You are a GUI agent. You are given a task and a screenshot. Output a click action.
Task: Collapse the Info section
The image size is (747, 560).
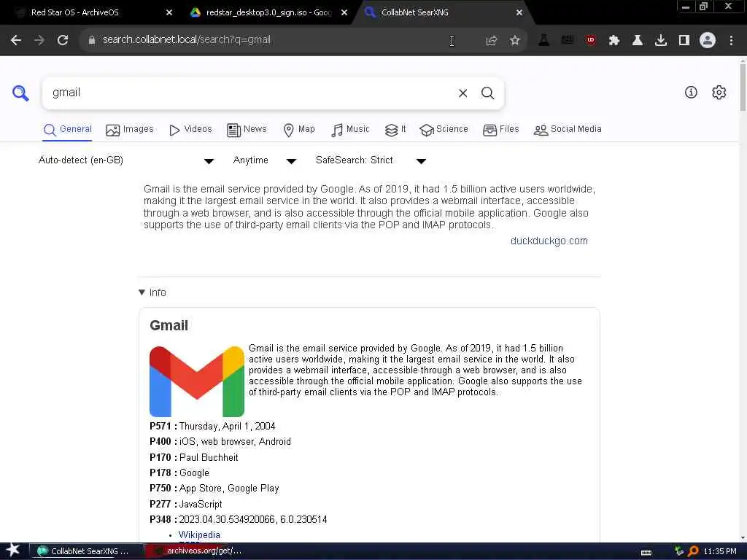point(152,292)
